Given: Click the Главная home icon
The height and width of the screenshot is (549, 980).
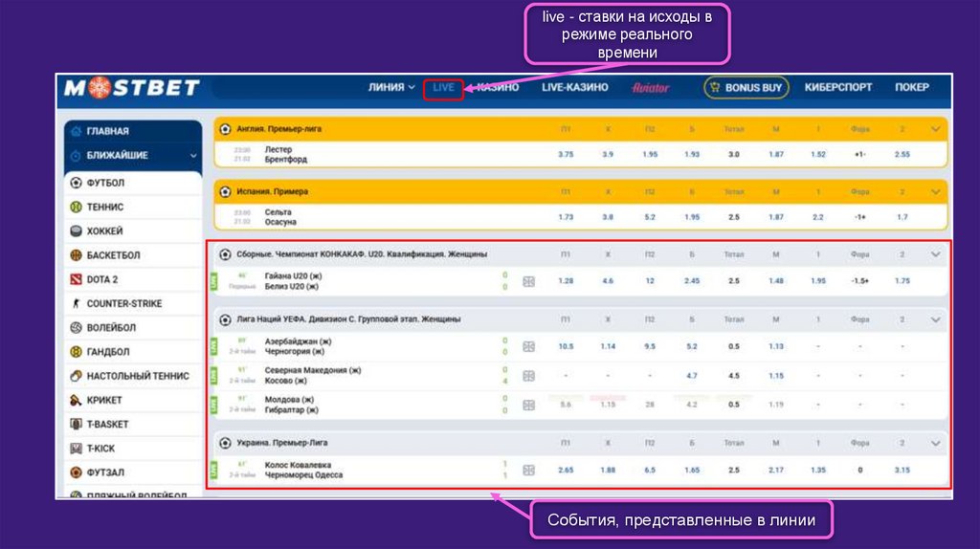Looking at the screenshot, I should [76, 131].
